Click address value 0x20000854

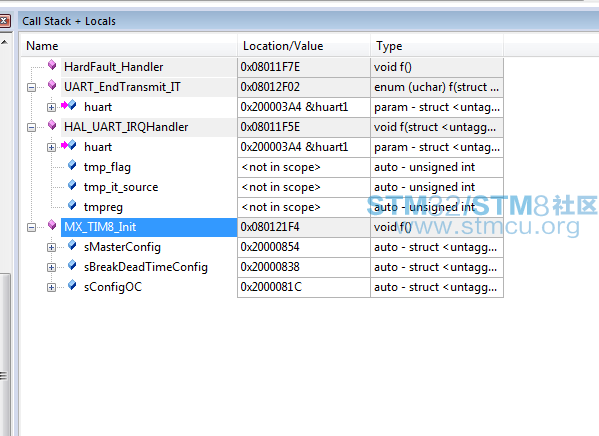click(x=270, y=247)
